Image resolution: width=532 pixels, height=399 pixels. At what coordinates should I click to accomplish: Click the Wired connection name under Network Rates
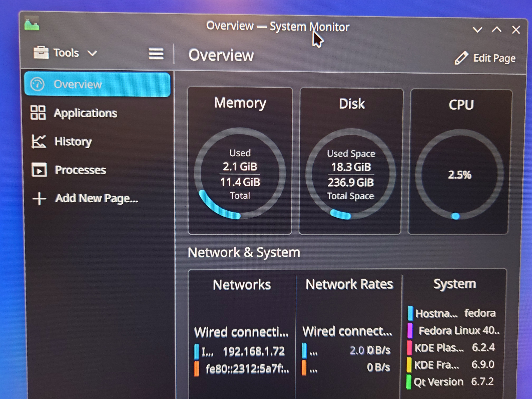click(x=347, y=331)
